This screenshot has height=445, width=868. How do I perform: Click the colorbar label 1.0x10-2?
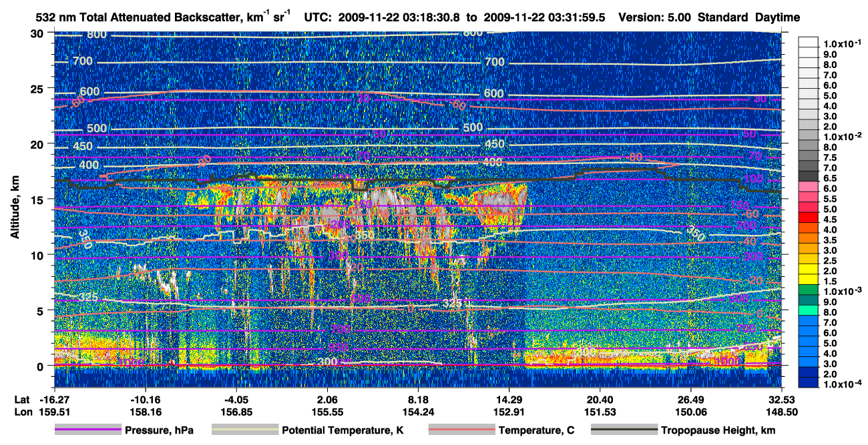(843, 135)
